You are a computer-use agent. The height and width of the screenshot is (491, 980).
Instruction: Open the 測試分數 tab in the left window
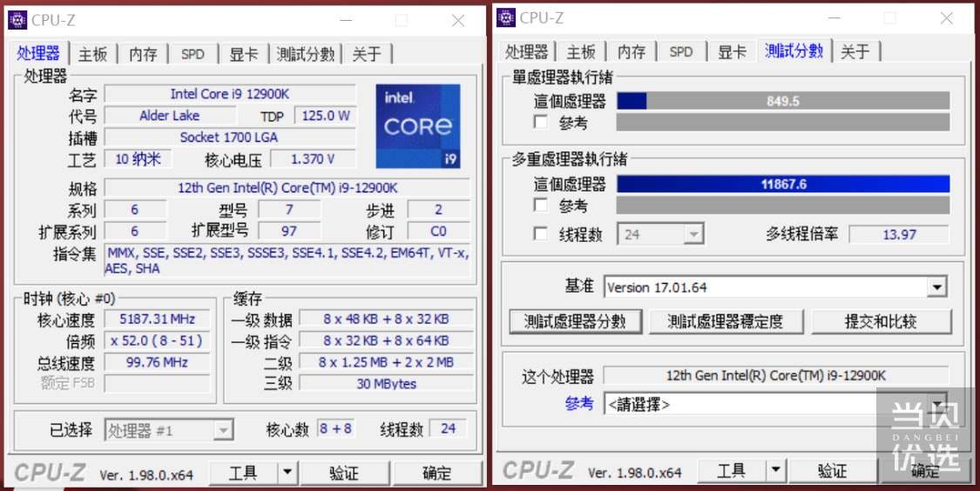click(x=306, y=54)
